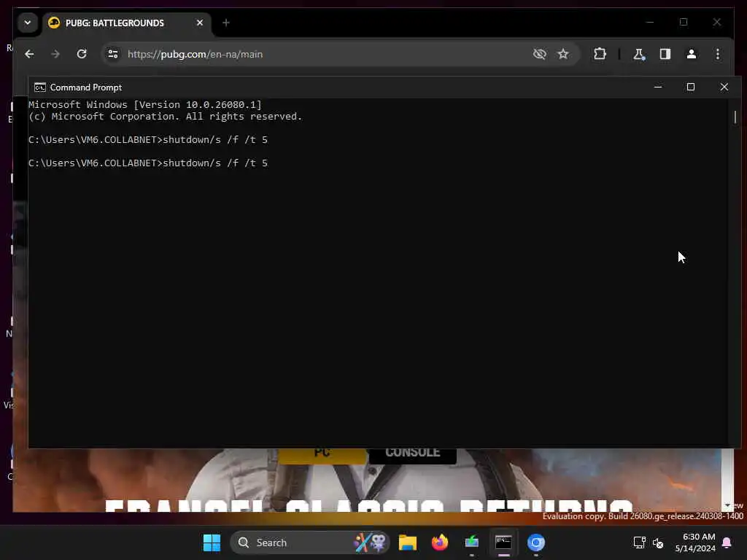
Task: Click the last shutdown command line
Action: click(147, 163)
